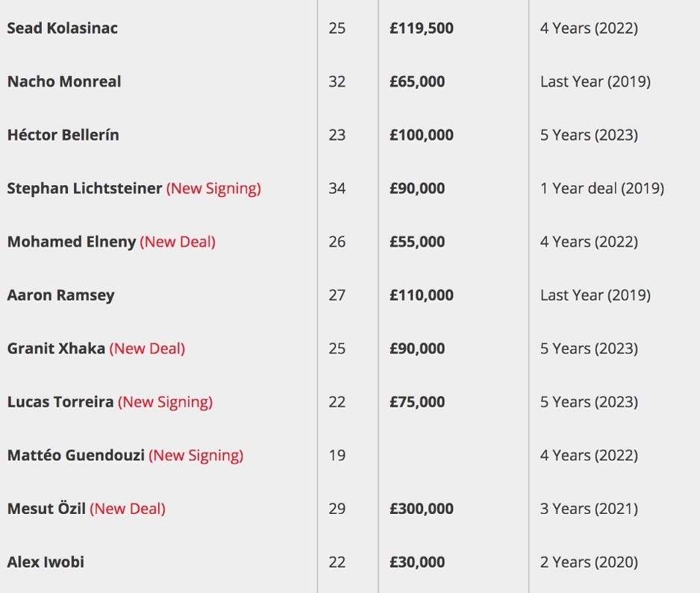700x593 pixels.
Task: Select the Lucas Torreira player name
Action: [60, 402]
